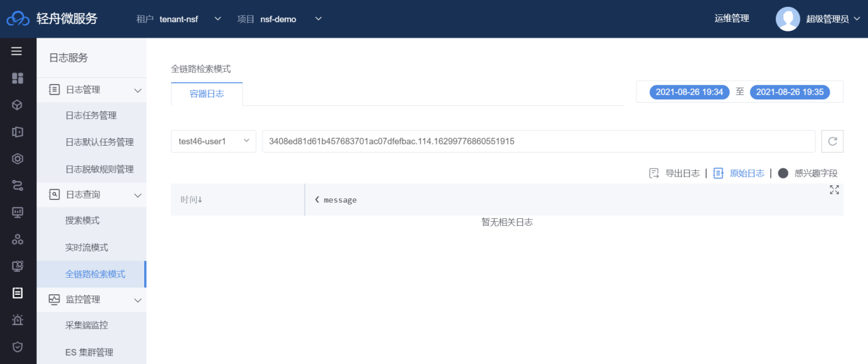Open 搜索模式 in the sidebar
This screenshot has width=868, height=364.
(x=82, y=220)
